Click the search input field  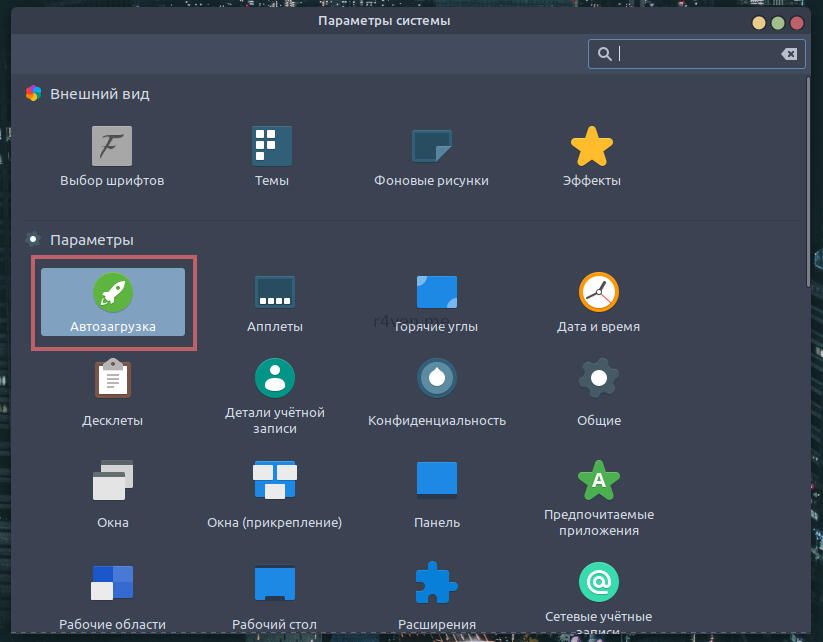click(x=695, y=54)
